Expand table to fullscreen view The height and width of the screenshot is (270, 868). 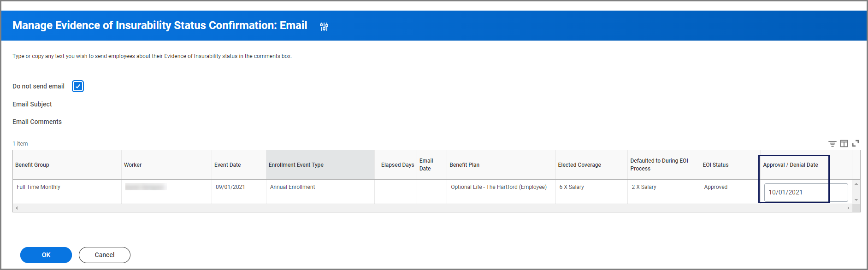point(856,144)
